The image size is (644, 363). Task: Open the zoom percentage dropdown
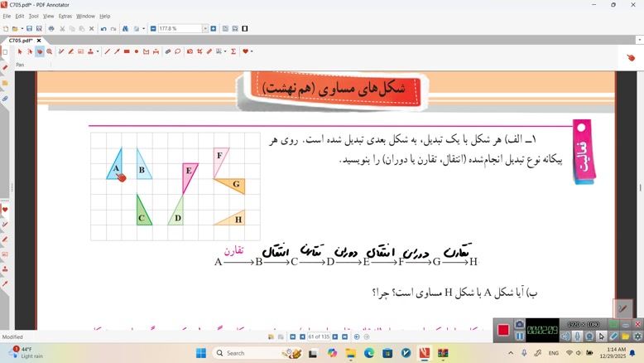point(205,29)
